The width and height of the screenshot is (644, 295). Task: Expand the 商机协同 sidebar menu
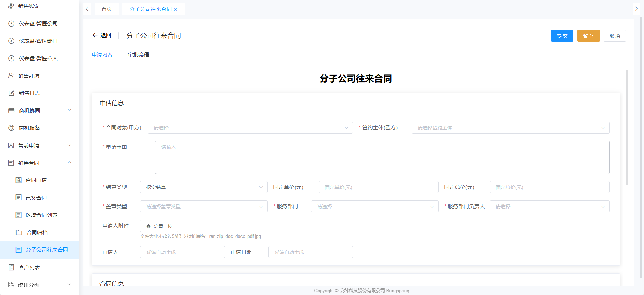tap(69, 110)
